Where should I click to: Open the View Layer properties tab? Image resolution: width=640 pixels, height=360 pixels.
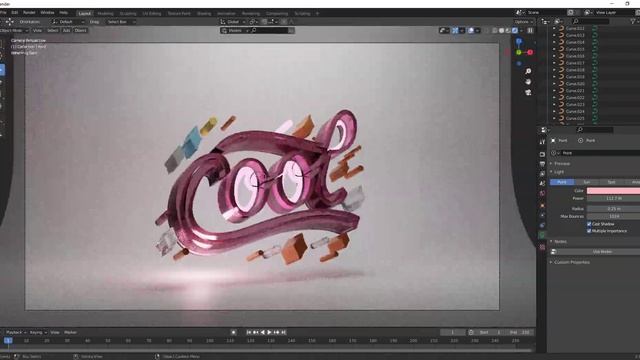542,174
